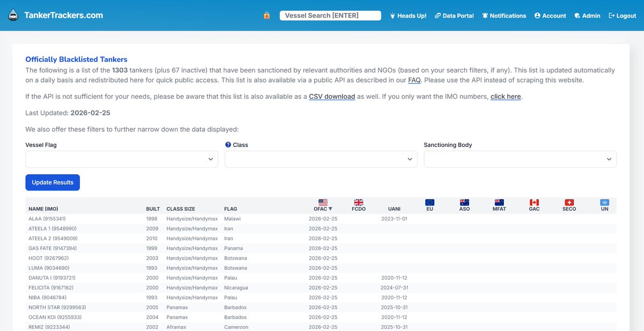Click Aframax class in REMIZ row

[176, 327]
